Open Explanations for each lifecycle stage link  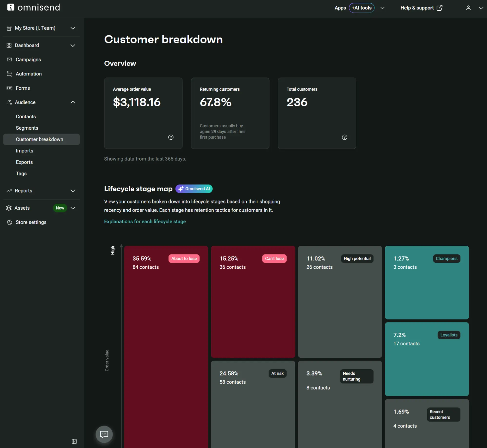click(145, 221)
